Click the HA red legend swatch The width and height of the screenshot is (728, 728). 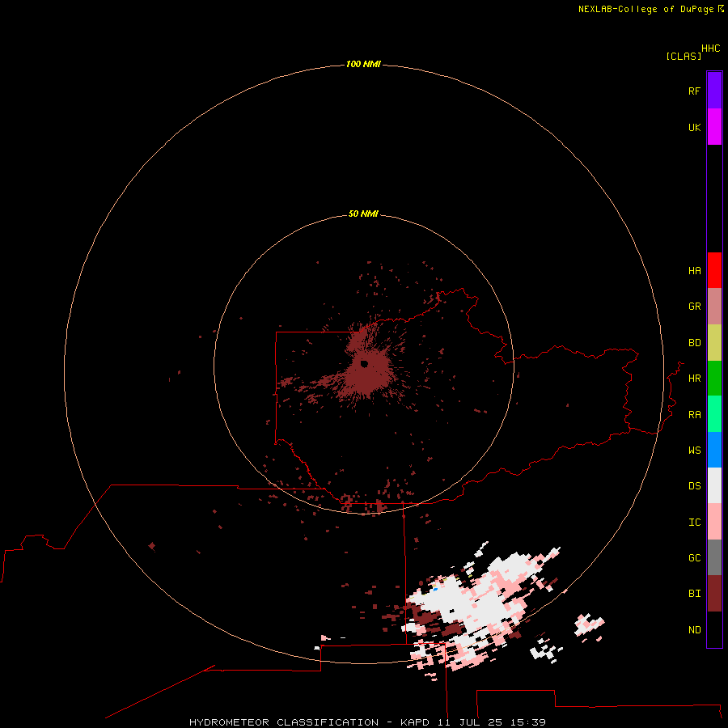coord(714,270)
